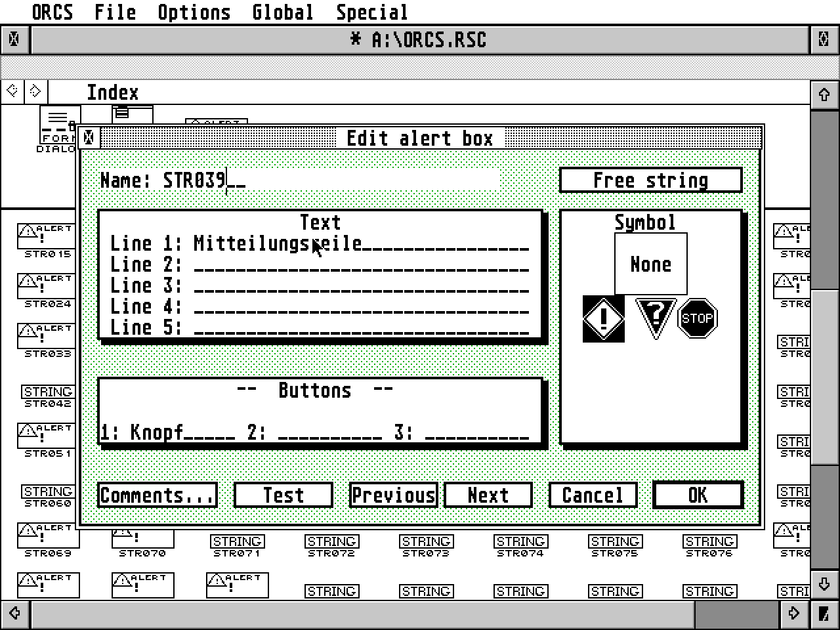The height and width of the screenshot is (630, 840).
Task: Select the FORM/DIALO icon in the Index window
Action: [58, 121]
